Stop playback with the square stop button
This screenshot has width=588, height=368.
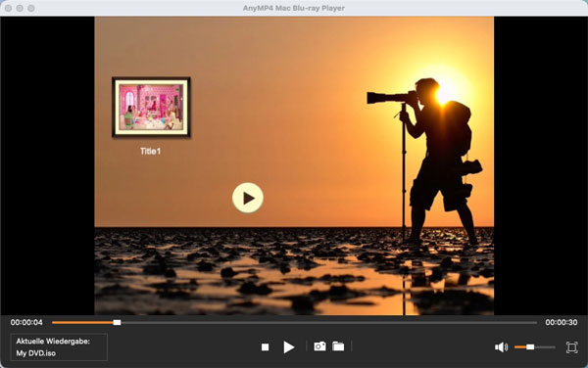coord(266,347)
